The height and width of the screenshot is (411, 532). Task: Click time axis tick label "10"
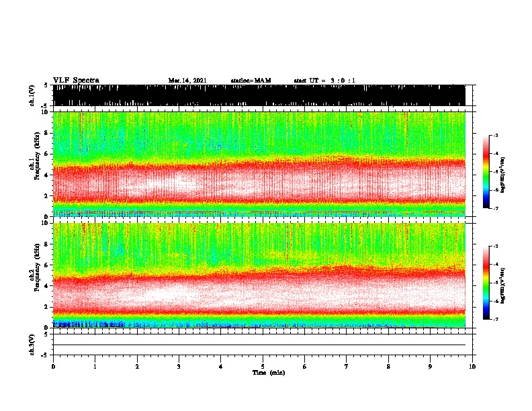(x=472, y=367)
